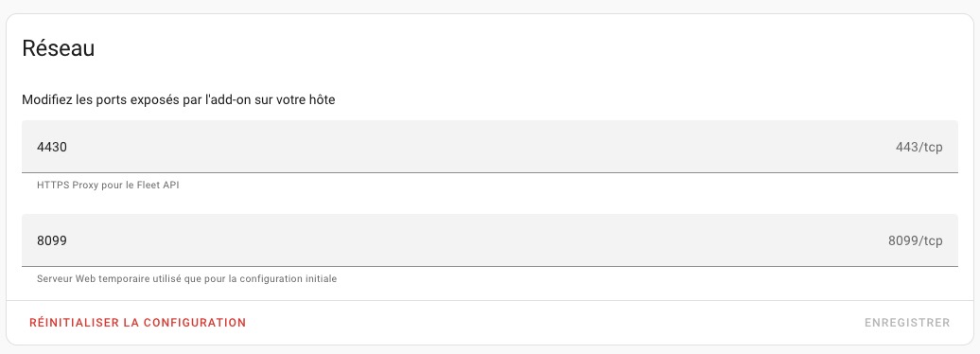Reset config via Réinitialiser la configuration
This screenshot has width=980, height=354.
[137, 323]
